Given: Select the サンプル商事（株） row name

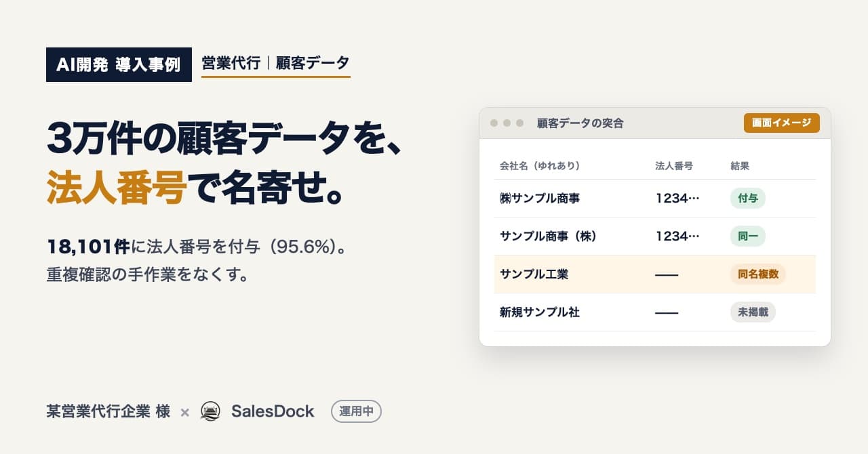Looking at the screenshot, I should click(548, 236).
